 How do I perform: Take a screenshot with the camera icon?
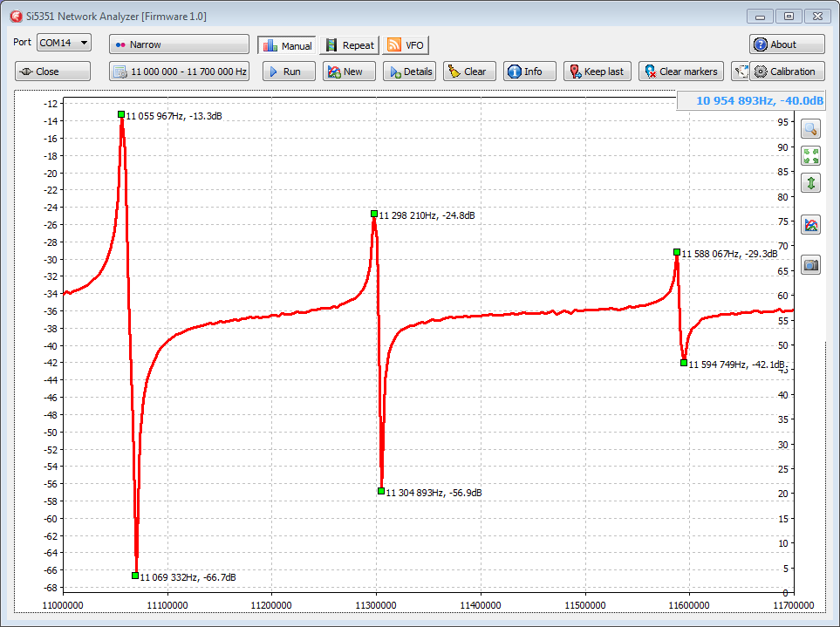click(811, 264)
